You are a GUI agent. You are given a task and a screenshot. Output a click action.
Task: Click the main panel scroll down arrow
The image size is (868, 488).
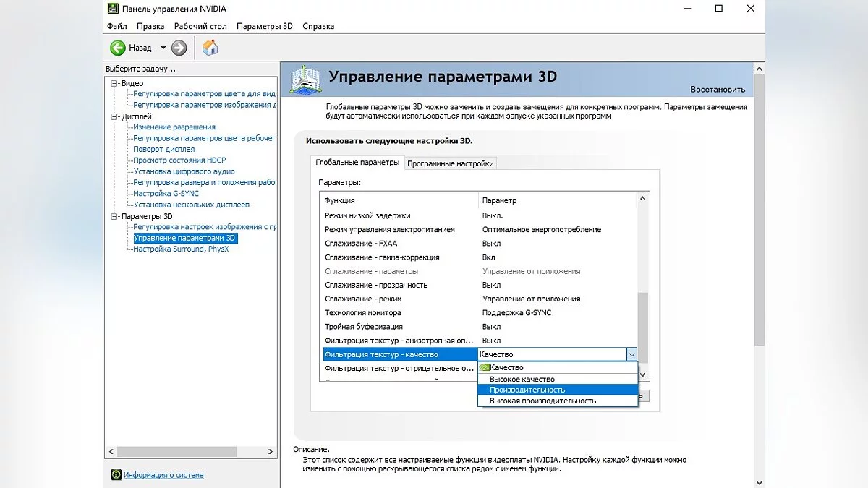759,482
